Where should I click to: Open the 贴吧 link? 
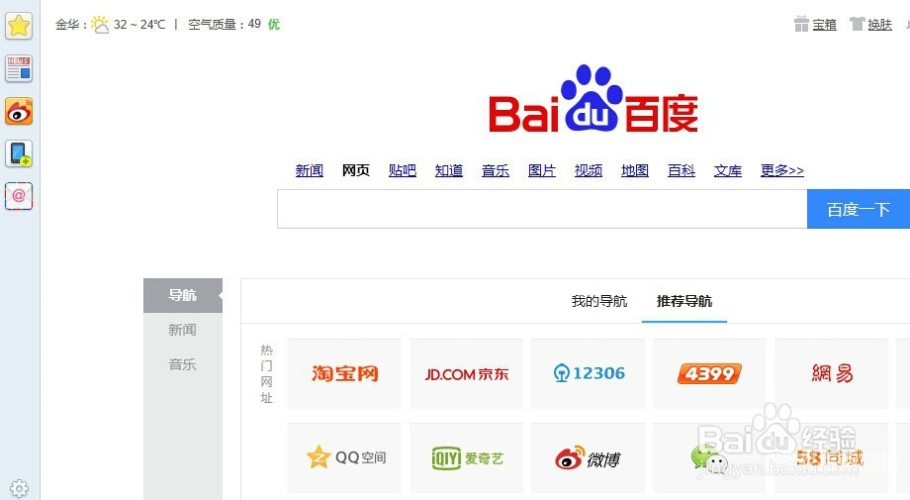point(402,171)
